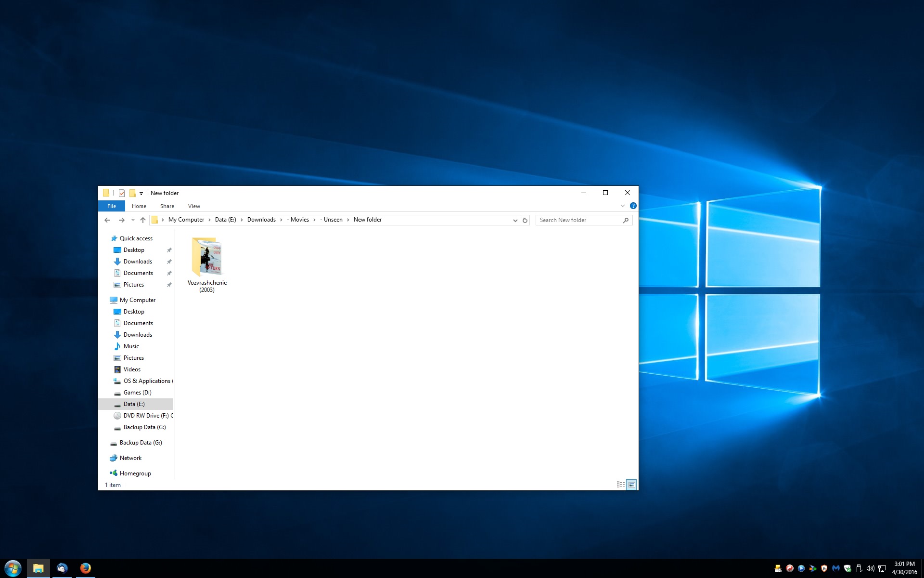Open Properties via the Quick Access Toolbar icon

pyautogui.click(x=121, y=193)
